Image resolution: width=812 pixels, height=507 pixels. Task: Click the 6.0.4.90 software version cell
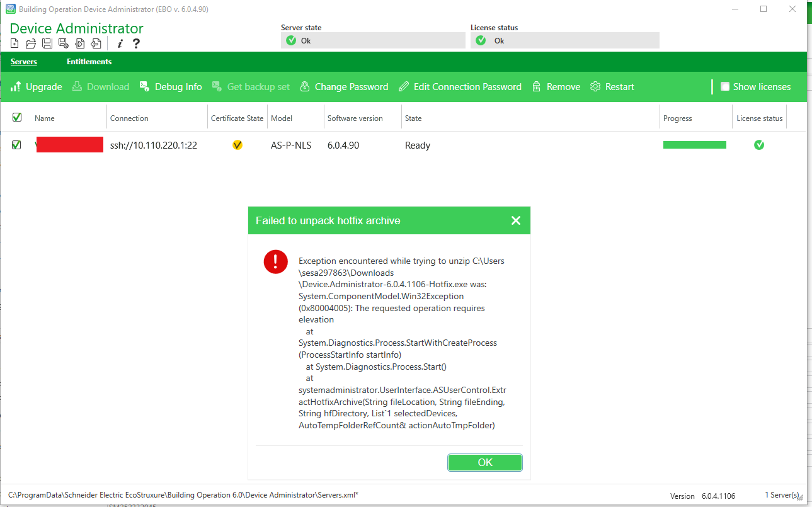[343, 145]
